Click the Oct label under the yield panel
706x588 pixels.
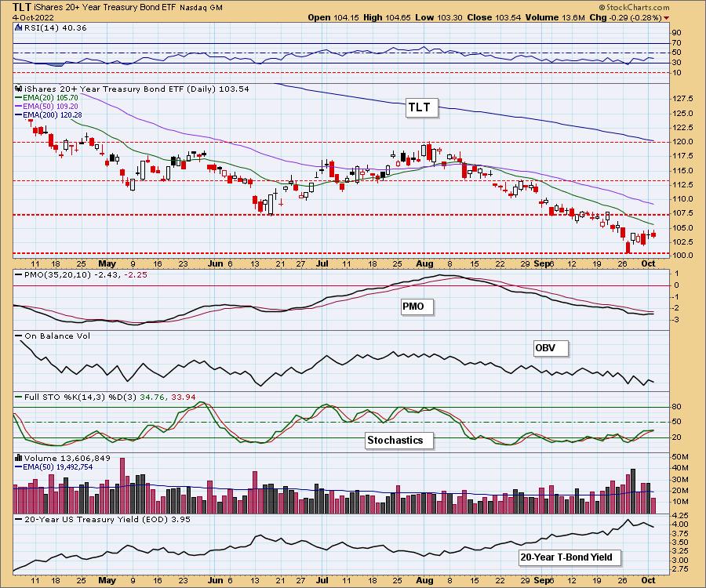point(648,580)
